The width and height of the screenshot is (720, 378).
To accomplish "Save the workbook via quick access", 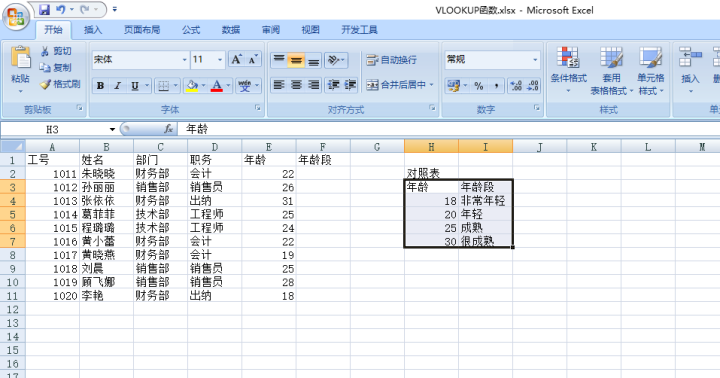I will [44, 9].
